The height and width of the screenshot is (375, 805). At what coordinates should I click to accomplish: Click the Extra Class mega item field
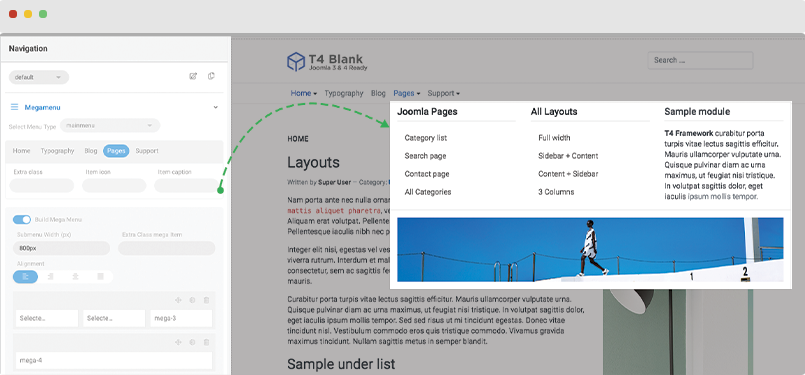click(x=166, y=248)
